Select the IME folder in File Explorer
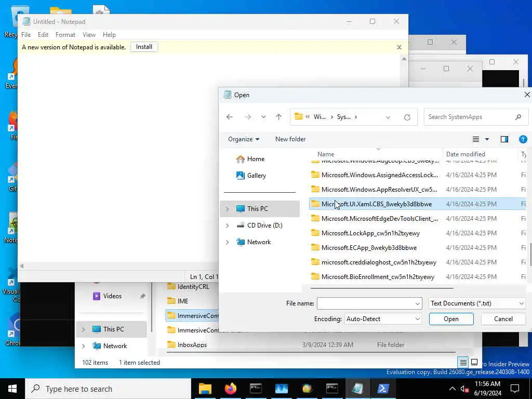The width and height of the screenshot is (532, 399). point(178,301)
